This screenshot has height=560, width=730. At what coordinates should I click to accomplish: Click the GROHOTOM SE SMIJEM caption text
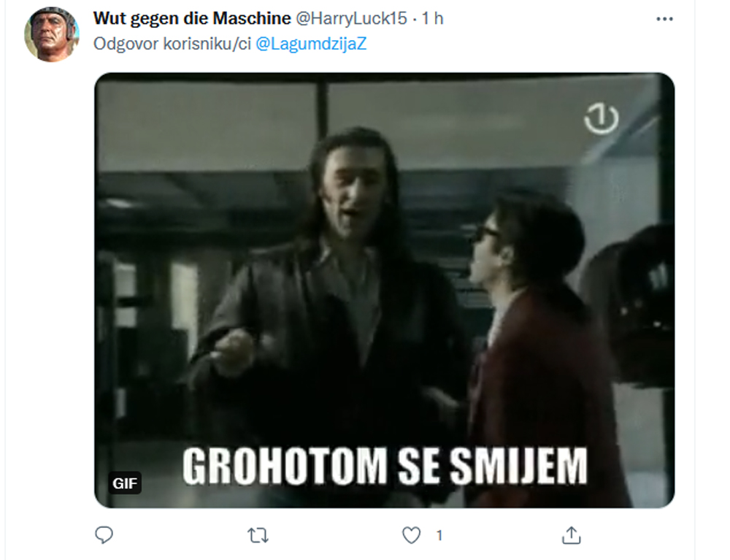click(385, 466)
